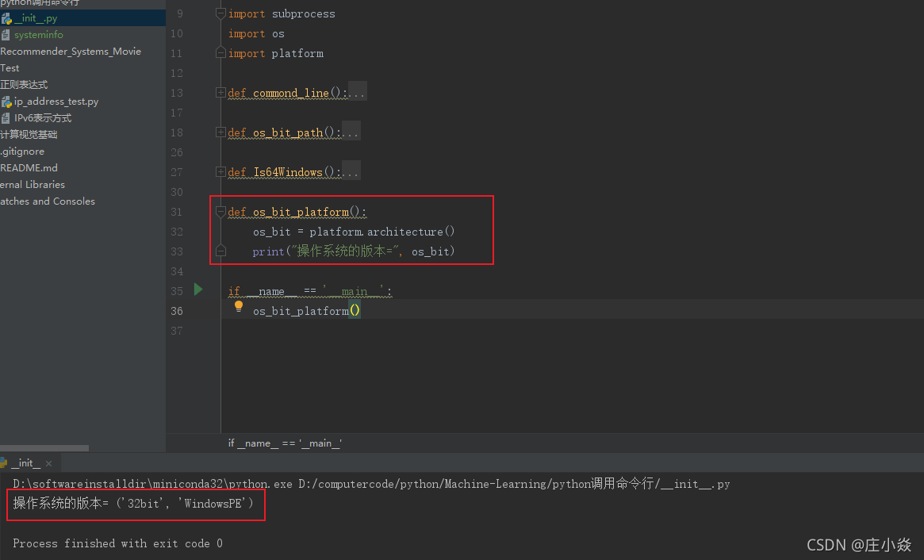Click folded ellipsis after os_bit_path()
This screenshot has width=924, height=560.
[x=351, y=132]
